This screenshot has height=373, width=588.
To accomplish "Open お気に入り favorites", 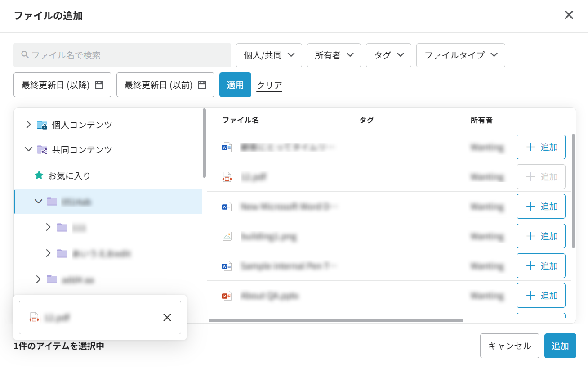I will 69,175.
